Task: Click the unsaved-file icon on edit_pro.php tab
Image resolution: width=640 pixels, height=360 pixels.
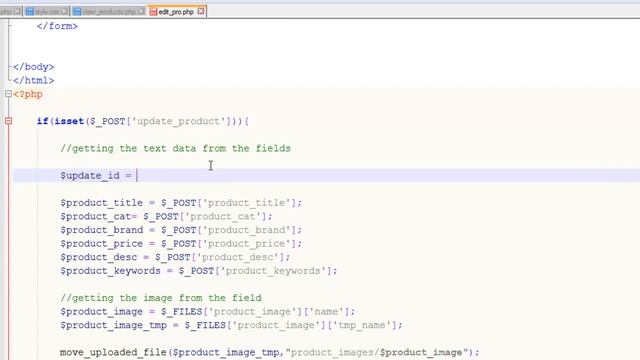Action: 153,12
